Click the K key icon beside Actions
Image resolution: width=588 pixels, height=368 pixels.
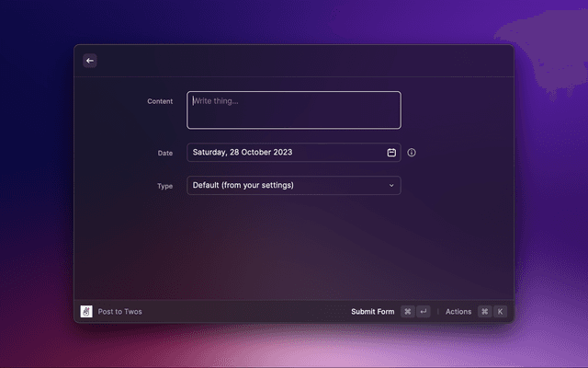(501, 312)
